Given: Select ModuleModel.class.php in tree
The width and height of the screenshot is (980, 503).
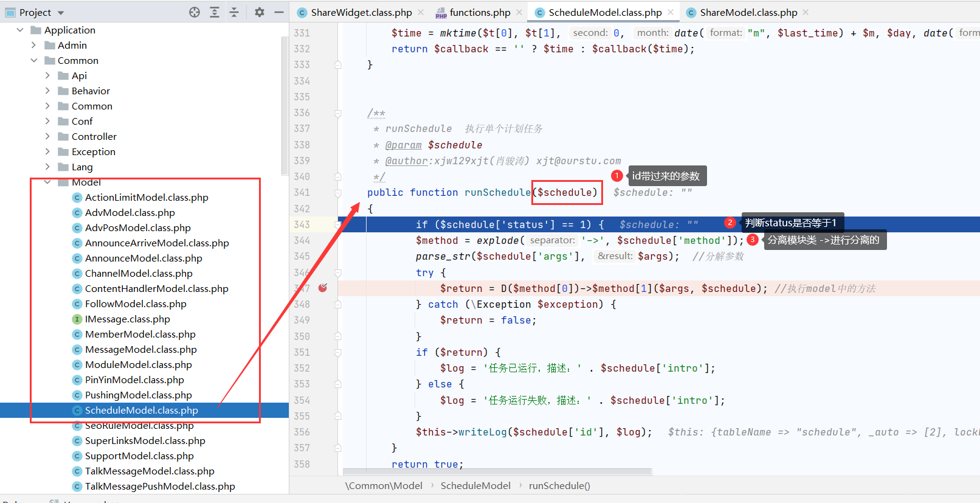Looking at the screenshot, I should pyautogui.click(x=139, y=364).
